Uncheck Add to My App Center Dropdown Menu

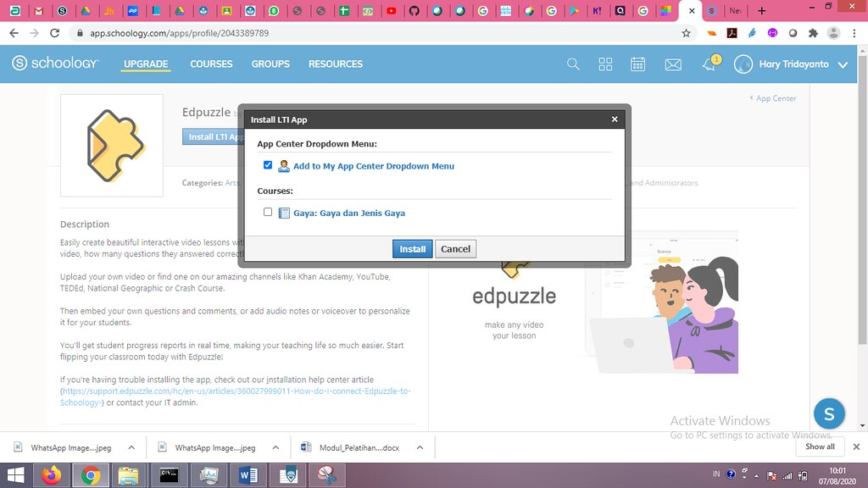click(268, 165)
